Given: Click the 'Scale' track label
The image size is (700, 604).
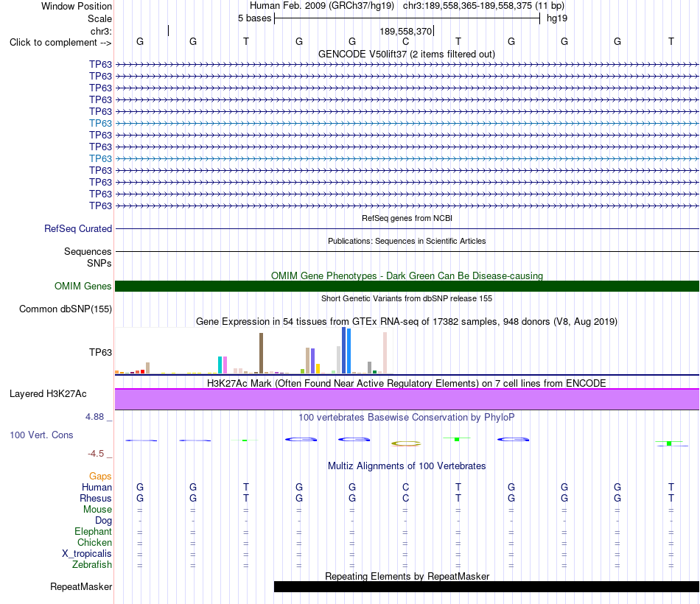Looking at the screenshot, I should click(99, 18).
